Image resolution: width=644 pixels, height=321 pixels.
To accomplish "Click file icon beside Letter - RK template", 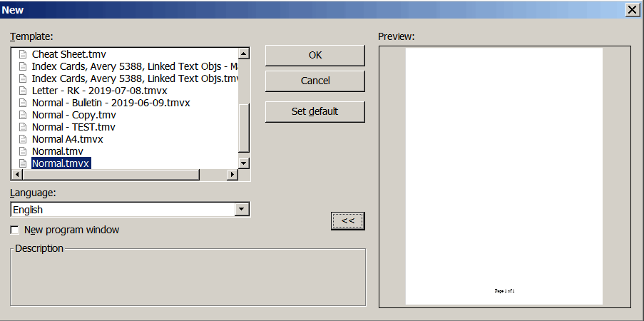I will point(22,91).
